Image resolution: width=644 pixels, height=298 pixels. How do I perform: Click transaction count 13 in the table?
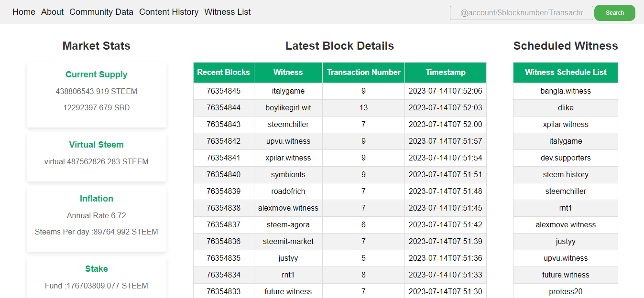[x=364, y=108]
